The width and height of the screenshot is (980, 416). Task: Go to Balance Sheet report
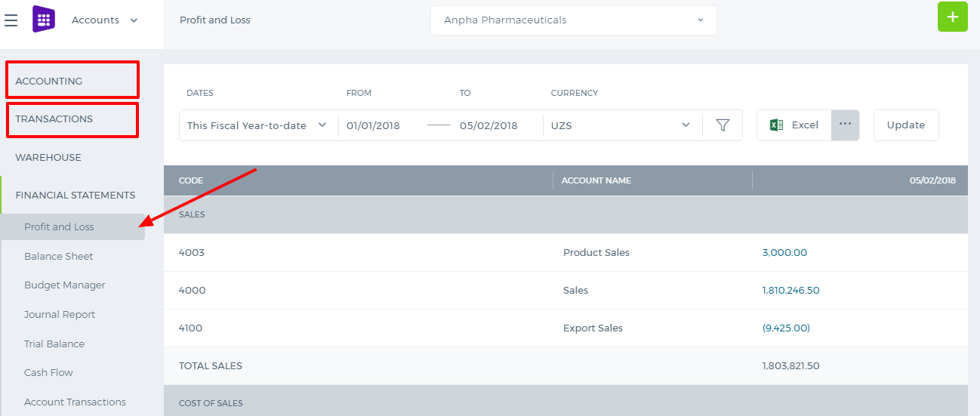[59, 256]
